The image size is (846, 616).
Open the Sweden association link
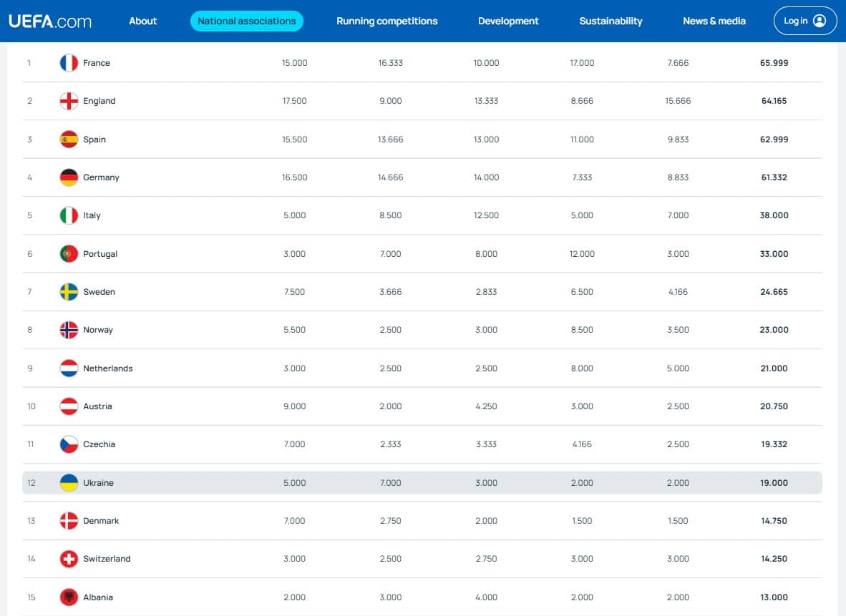99,292
